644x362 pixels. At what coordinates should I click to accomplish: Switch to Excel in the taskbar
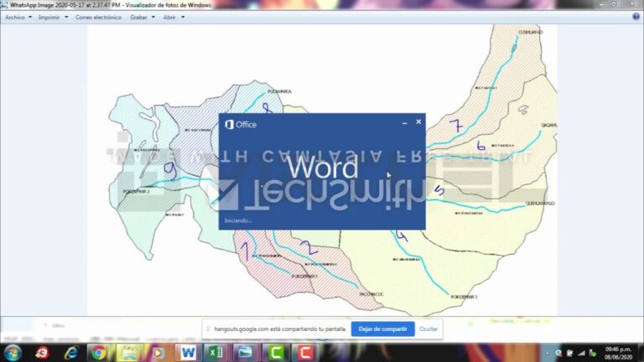[x=216, y=353]
